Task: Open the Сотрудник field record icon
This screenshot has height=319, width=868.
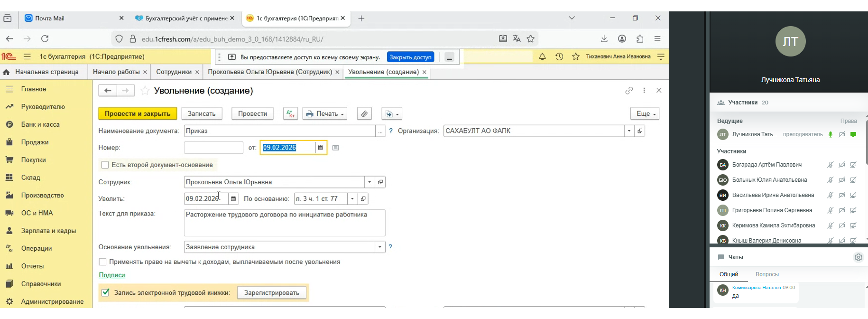Action: pyautogui.click(x=380, y=182)
